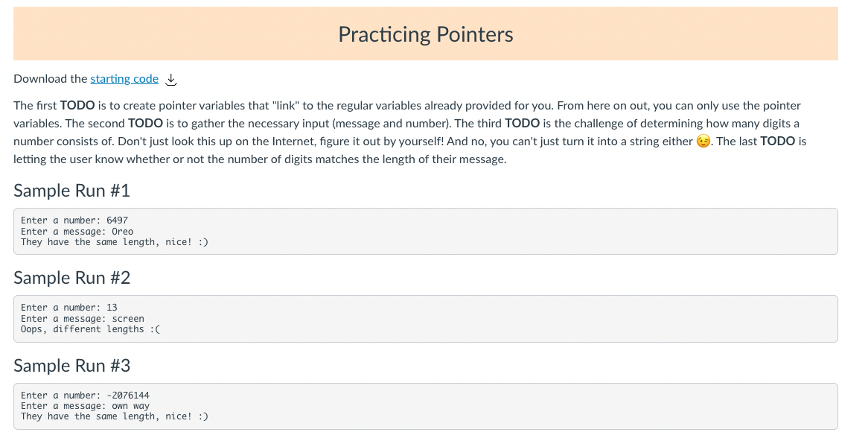The width and height of the screenshot is (868, 438).
Task: Click inside the Sample Run #3 code block
Action: [426, 407]
